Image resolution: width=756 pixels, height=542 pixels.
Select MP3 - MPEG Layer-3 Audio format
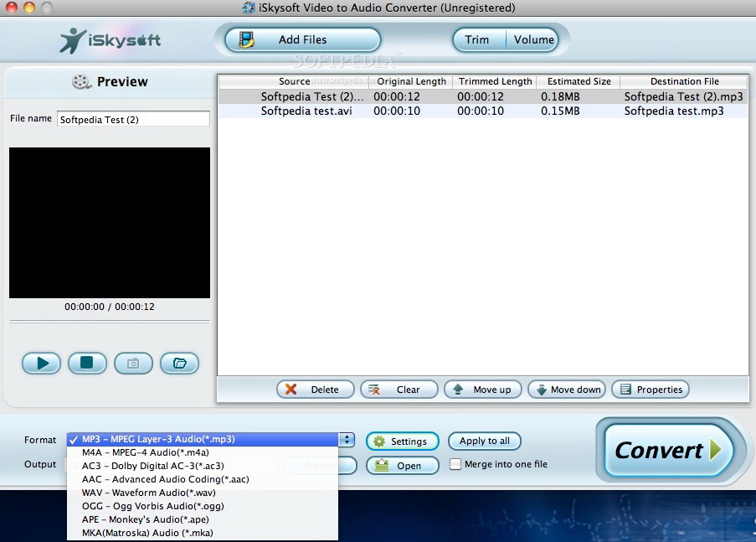[x=203, y=439]
